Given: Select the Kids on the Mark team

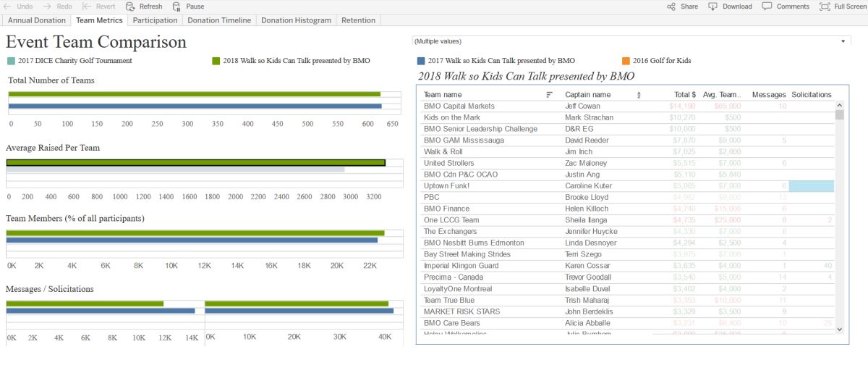Looking at the screenshot, I should coord(452,117).
